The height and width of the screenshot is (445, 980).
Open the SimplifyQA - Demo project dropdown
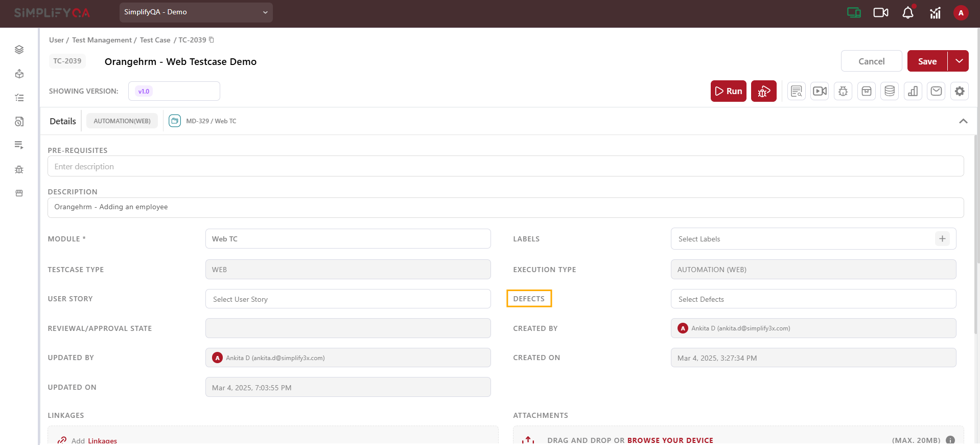[196, 12]
